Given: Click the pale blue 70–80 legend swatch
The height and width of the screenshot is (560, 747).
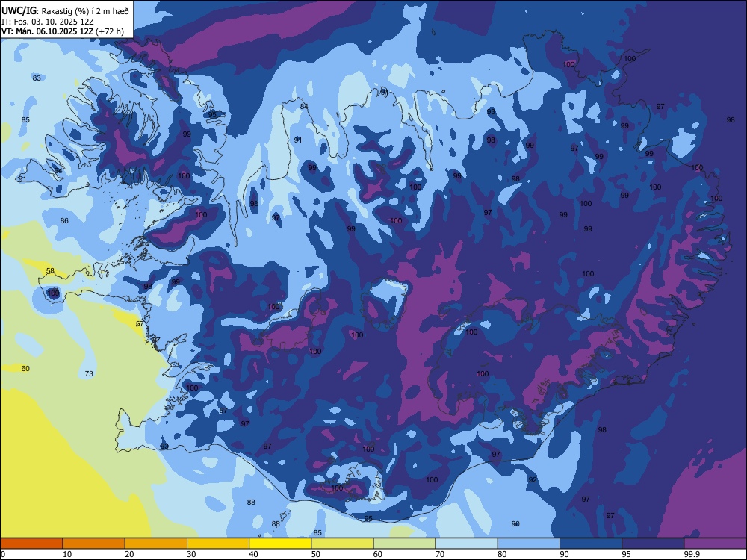Looking at the screenshot, I should [466, 544].
